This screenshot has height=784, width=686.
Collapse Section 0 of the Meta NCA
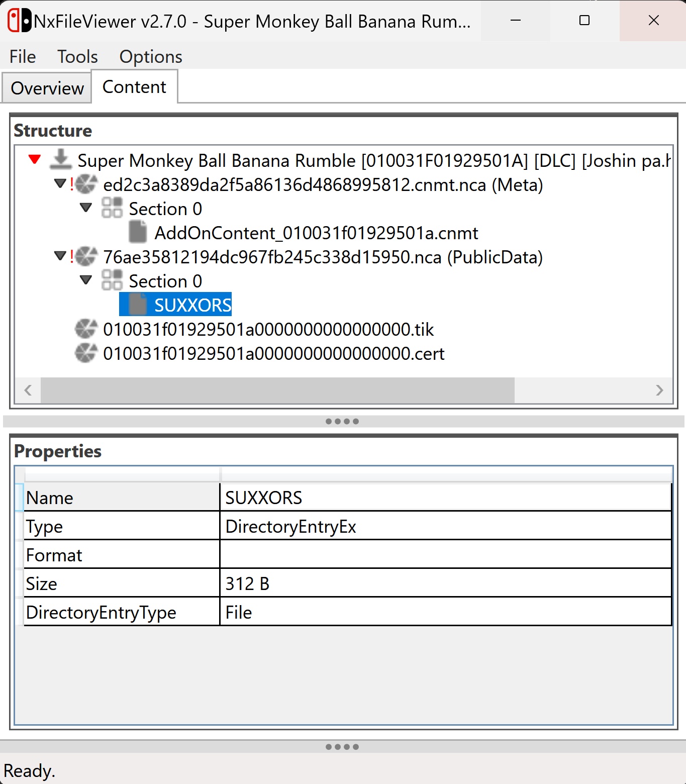(x=86, y=208)
